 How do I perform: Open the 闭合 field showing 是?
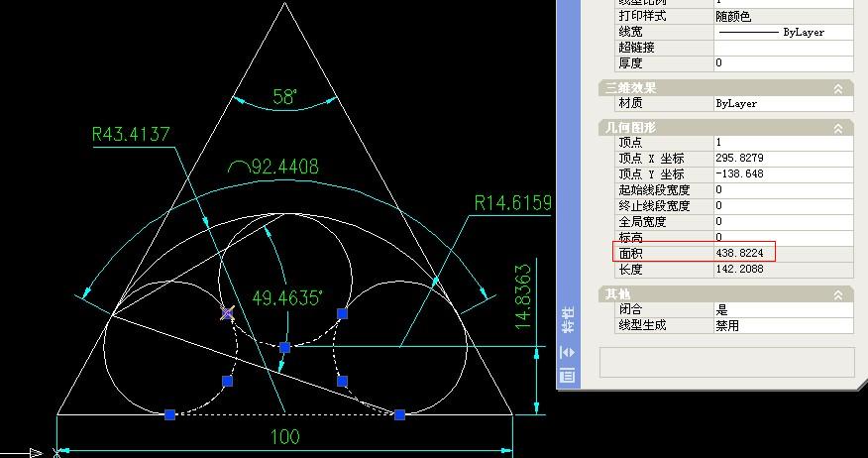[784, 309]
